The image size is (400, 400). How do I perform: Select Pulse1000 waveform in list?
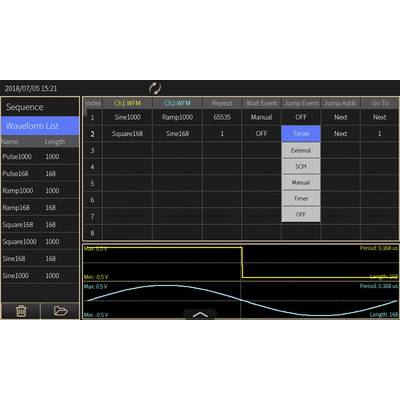(x=40, y=157)
